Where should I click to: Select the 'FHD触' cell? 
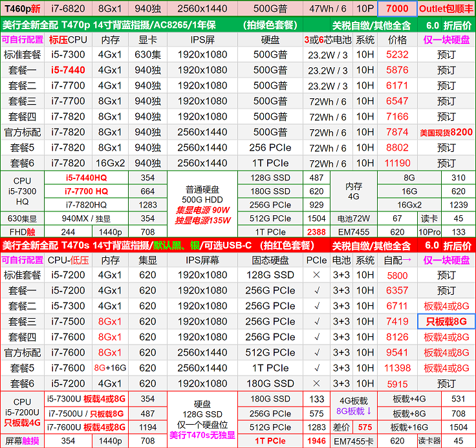[x=23, y=232]
